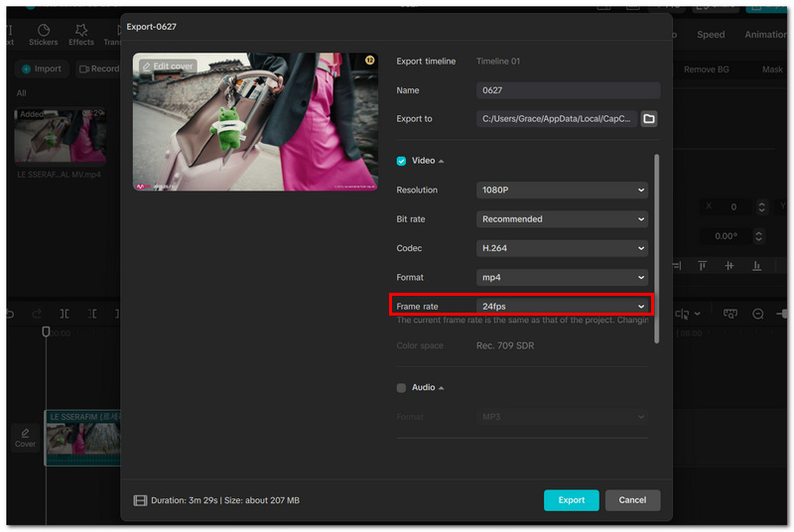The height and width of the screenshot is (532, 794).
Task: Click the Export button
Action: pos(572,500)
